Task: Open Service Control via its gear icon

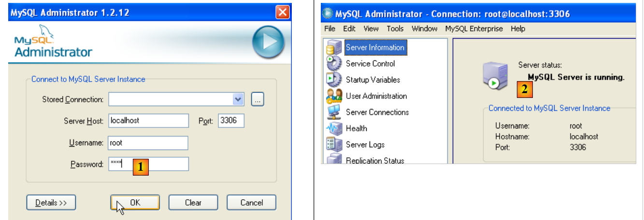Action: pyautogui.click(x=334, y=64)
